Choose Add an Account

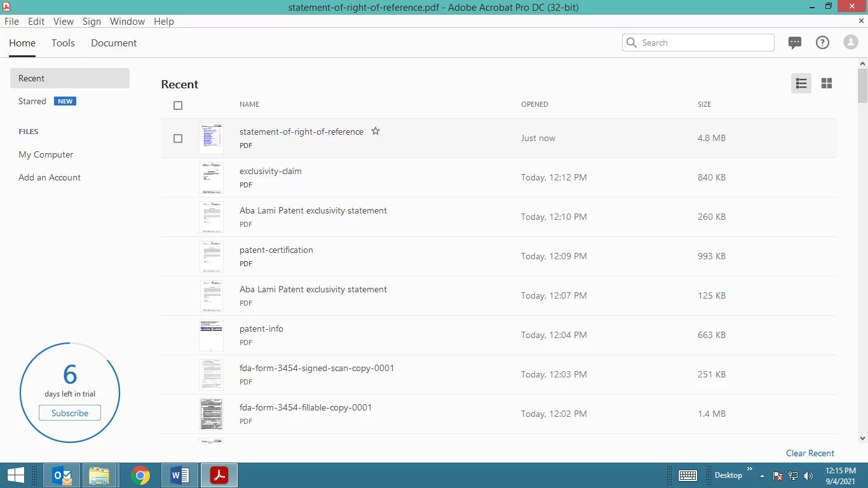50,177
